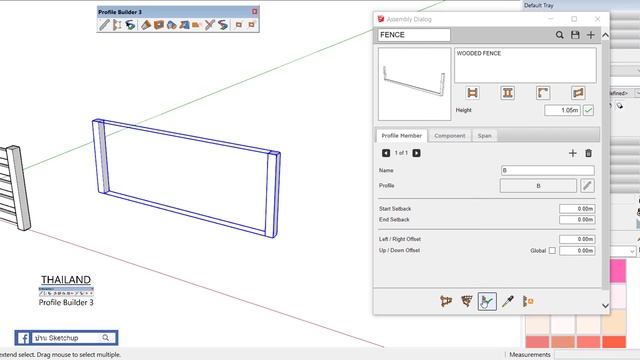Close the Profile Builder 3 toolbar
Screen dimensions: 640x360
(x=255, y=11)
